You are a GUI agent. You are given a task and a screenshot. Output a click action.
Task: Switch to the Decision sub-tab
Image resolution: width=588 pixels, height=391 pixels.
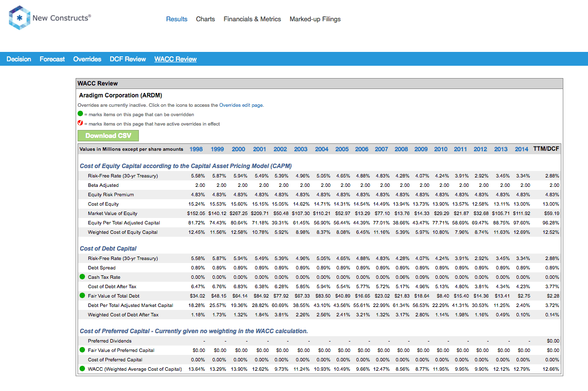(19, 59)
